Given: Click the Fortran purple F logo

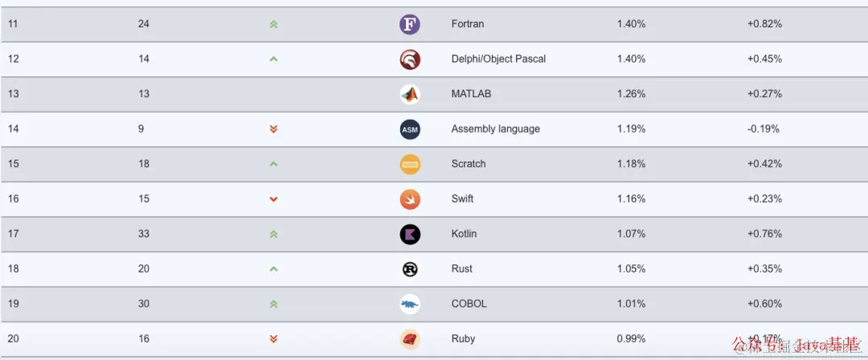Looking at the screenshot, I should (410, 24).
